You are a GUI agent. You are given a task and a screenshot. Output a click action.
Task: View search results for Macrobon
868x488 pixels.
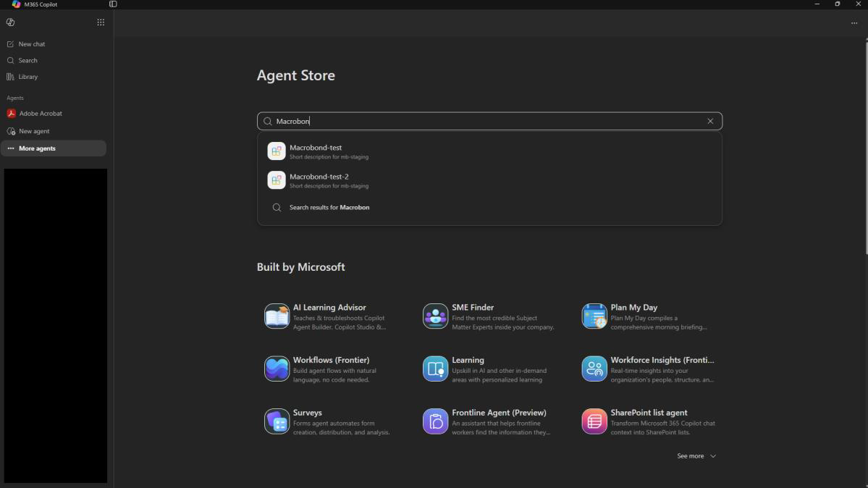pyautogui.click(x=489, y=208)
